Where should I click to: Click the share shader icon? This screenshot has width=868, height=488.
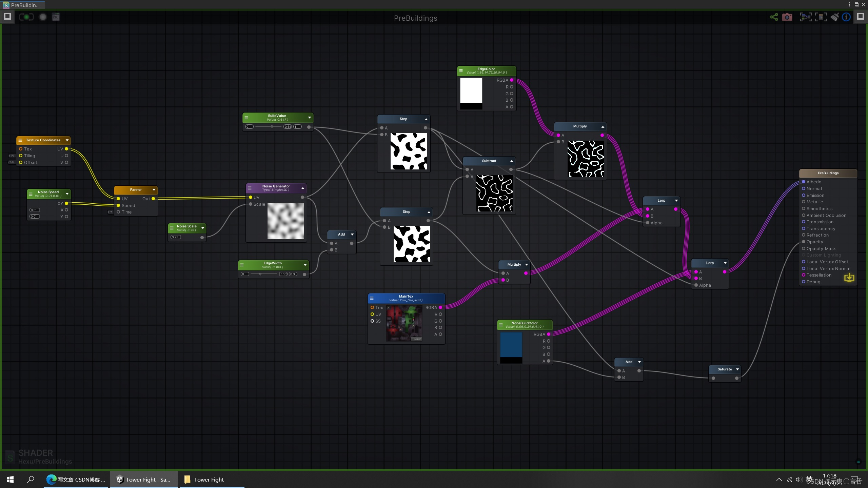click(x=774, y=17)
